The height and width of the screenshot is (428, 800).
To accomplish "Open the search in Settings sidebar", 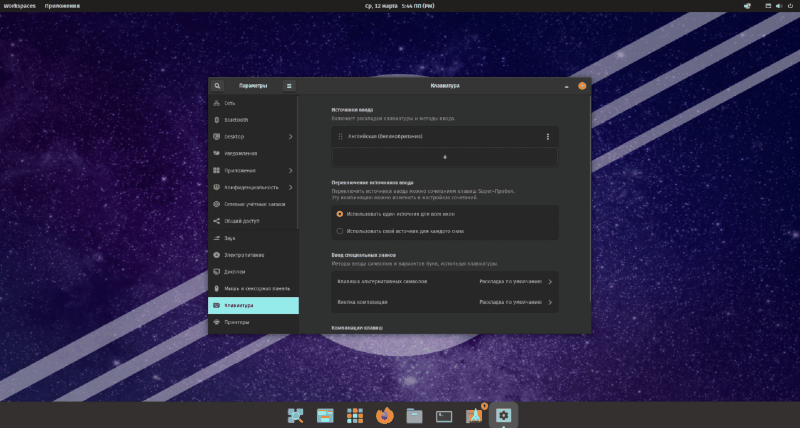I will coord(217,86).
